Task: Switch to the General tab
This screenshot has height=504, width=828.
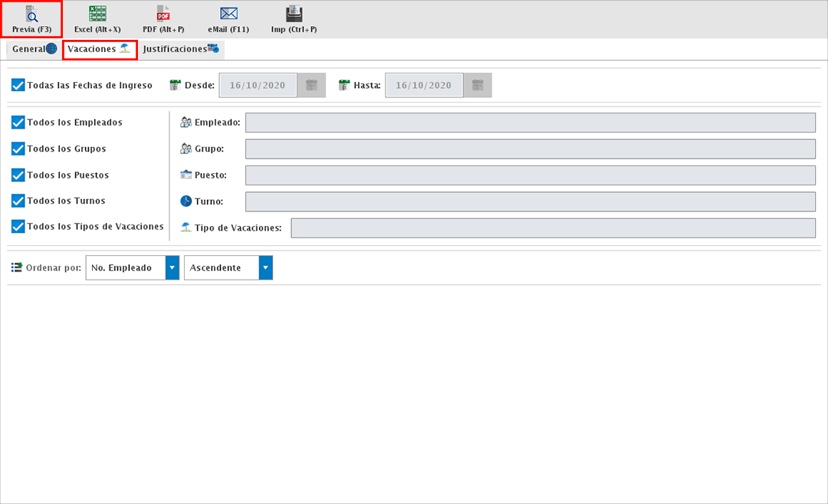Action: point(34,49)
